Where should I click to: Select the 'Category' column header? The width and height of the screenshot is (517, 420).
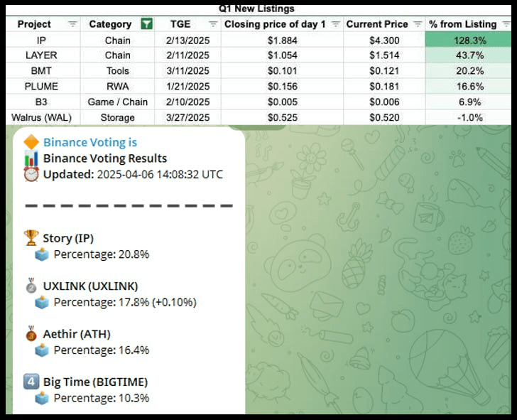(111, 24)
